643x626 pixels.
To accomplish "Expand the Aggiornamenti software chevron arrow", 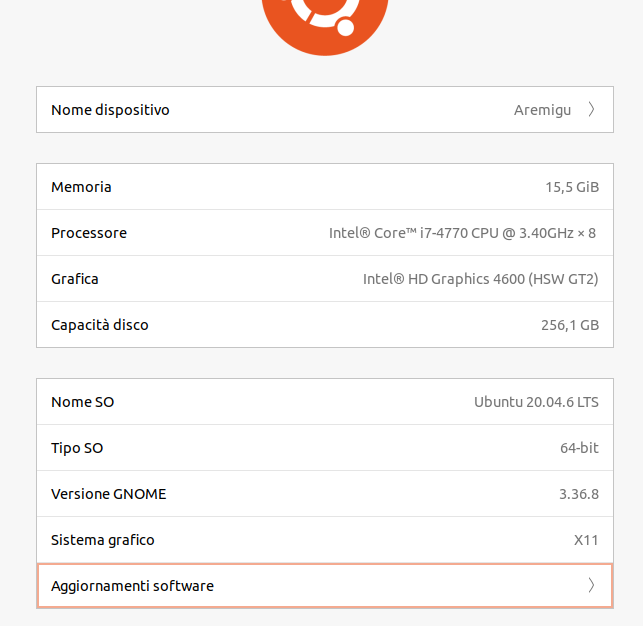I will point(591,585).
